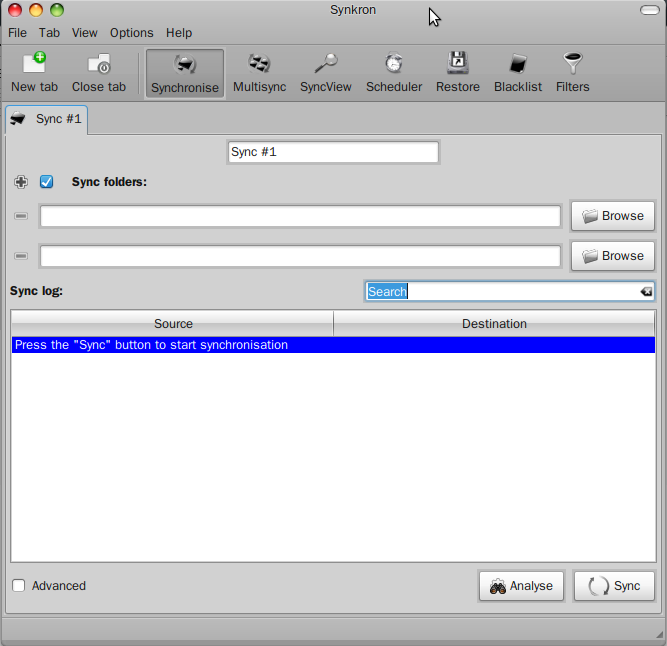
Task: Open the Options menu
Action: point(131,33)
